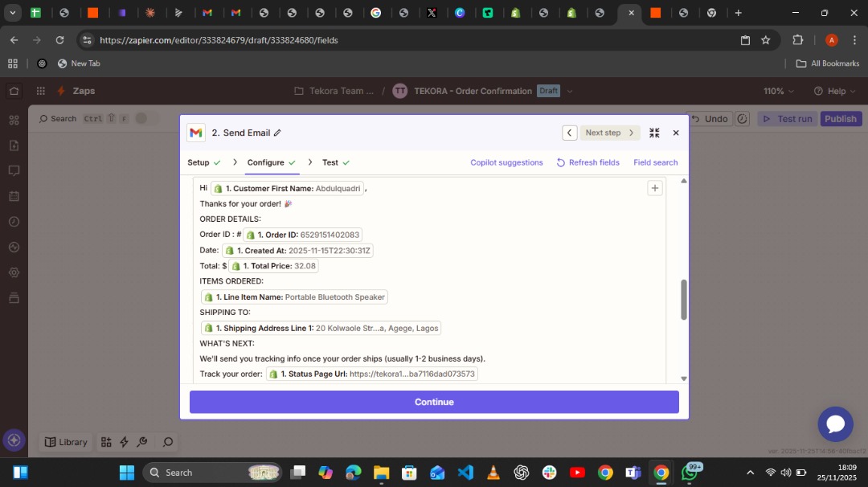868x487 pixels.
Task: Click the Continue button
Action: 434,402
